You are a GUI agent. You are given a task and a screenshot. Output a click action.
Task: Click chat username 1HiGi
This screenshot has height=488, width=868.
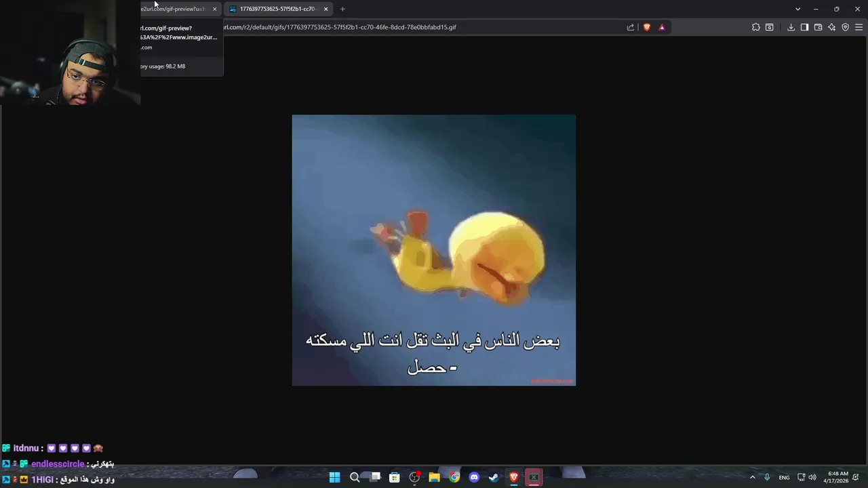(x=42, y=479)
